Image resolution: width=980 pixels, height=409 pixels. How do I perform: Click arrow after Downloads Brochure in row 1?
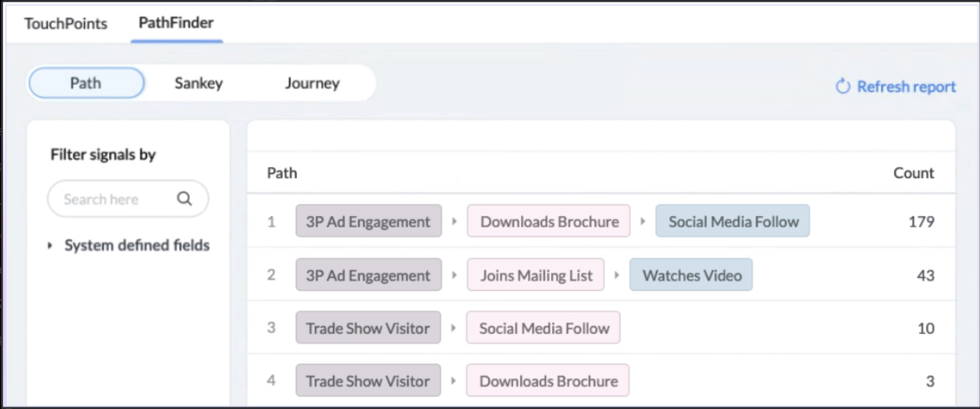pos(643,221)
